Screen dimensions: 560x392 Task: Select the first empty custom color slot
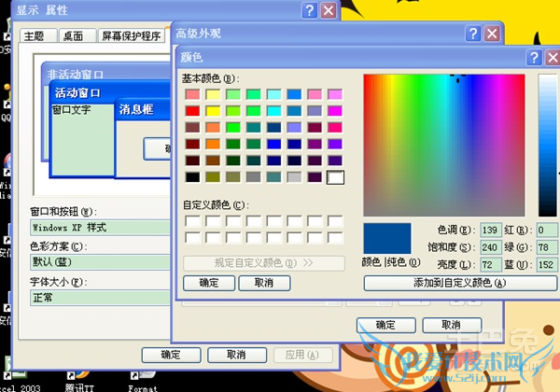click(192, 221)
